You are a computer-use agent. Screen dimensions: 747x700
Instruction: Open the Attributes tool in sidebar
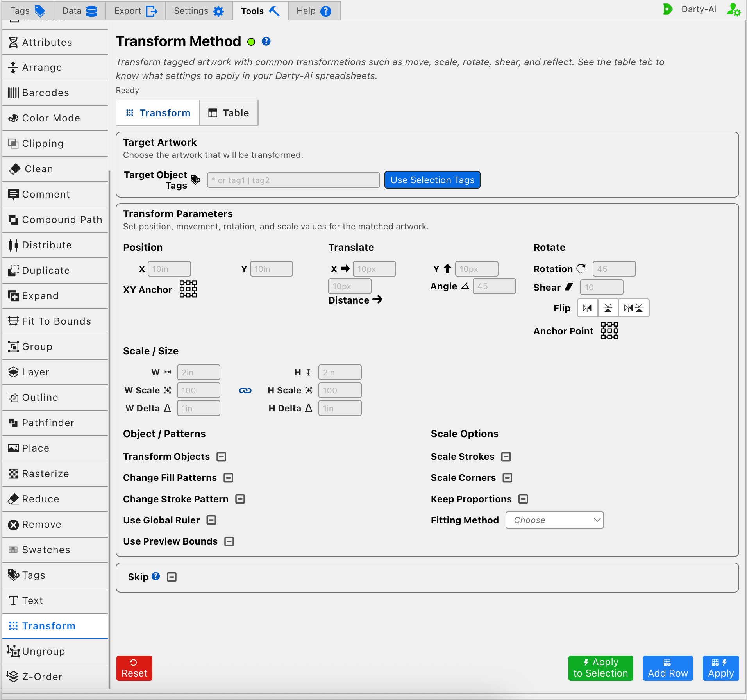(55, 42)
